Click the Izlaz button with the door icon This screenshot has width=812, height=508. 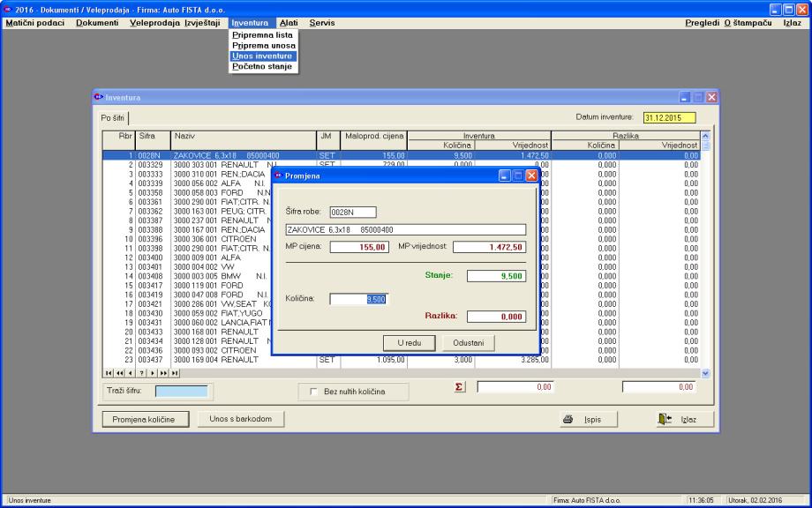(x=685, y=419)
